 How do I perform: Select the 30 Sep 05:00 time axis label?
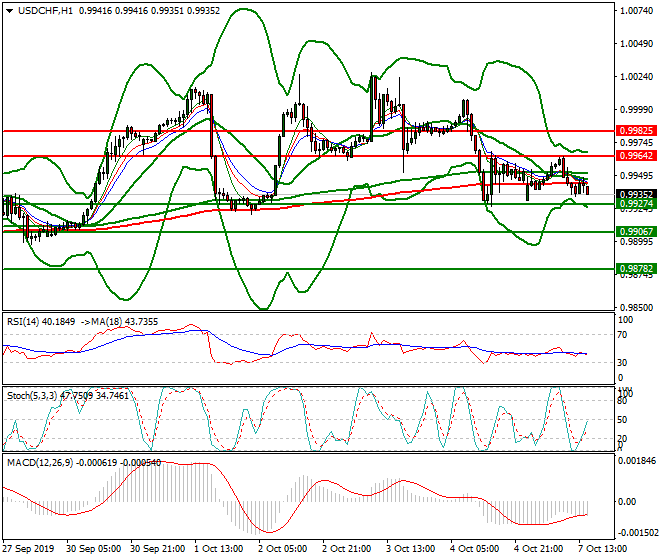(94, 549)
